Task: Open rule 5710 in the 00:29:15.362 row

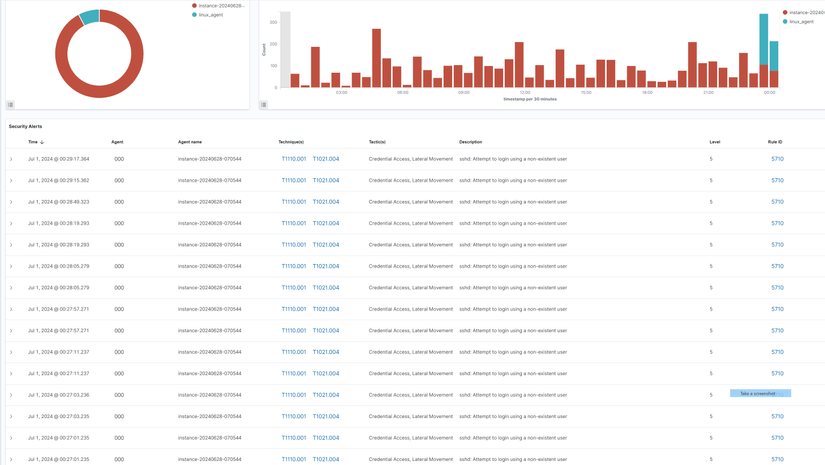Action: pos(777,180)
